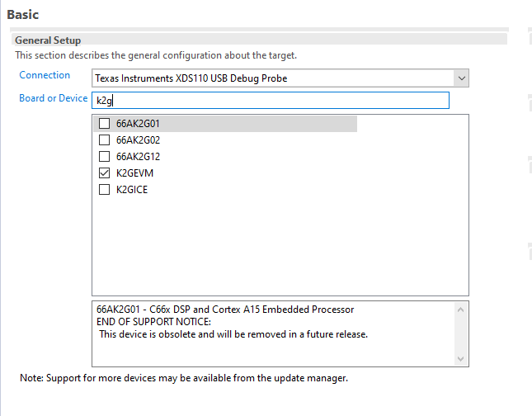Click the Board or Device link
Image resolution: width=532 pixels, height=416 pixels.
tap(53, 98)
